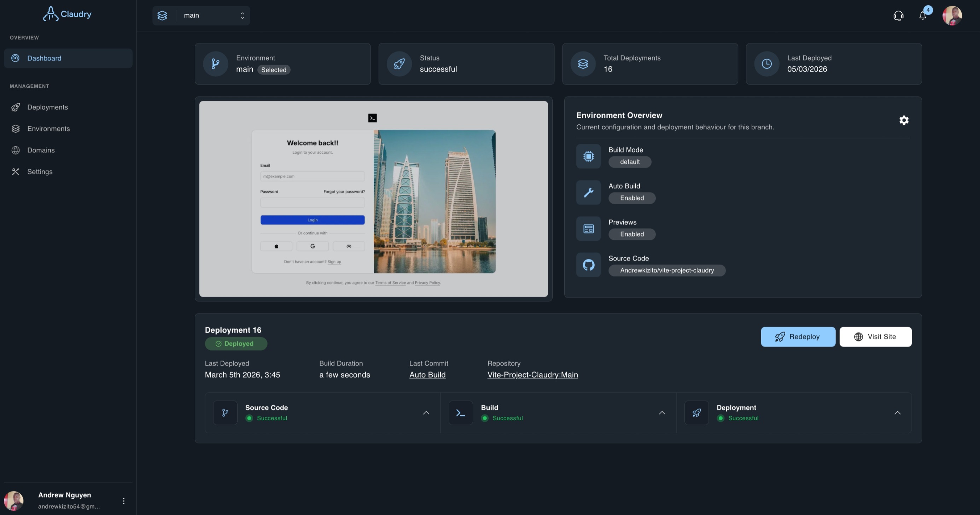The width and height of the screenshot is (980, 515).
Task: Open the Environment Overview settings gear
Action: click(x=904, y=120)
